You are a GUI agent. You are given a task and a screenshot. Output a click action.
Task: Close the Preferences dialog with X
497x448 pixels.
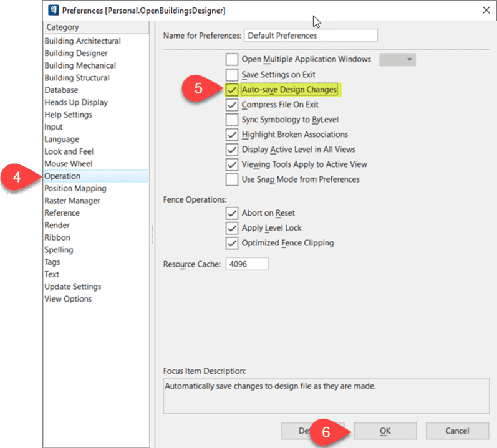point(486,10)
